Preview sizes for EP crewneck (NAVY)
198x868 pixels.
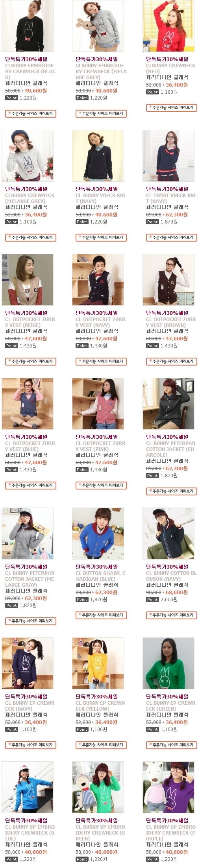coord(31,745)
